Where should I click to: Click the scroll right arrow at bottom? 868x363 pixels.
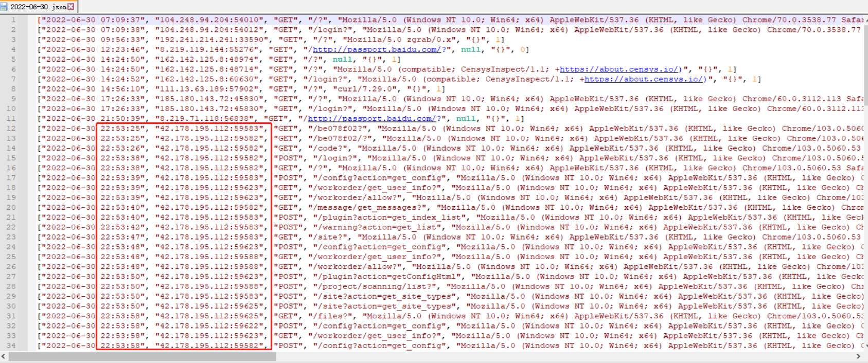tap(858, 356)
